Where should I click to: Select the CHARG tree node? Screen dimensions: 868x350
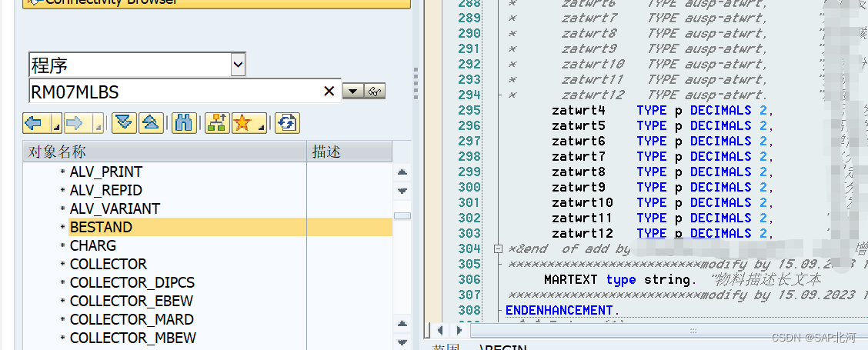93,245
